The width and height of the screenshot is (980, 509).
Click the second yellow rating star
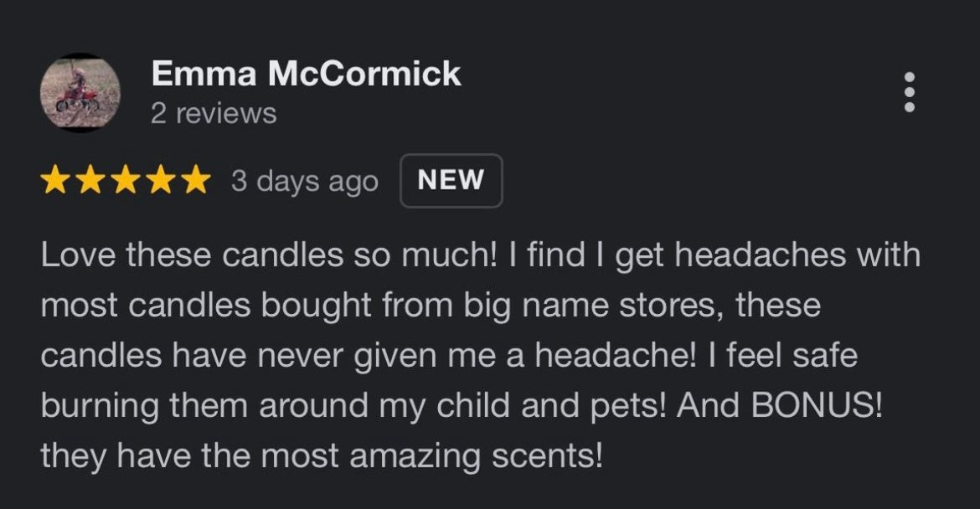point(90,181)
